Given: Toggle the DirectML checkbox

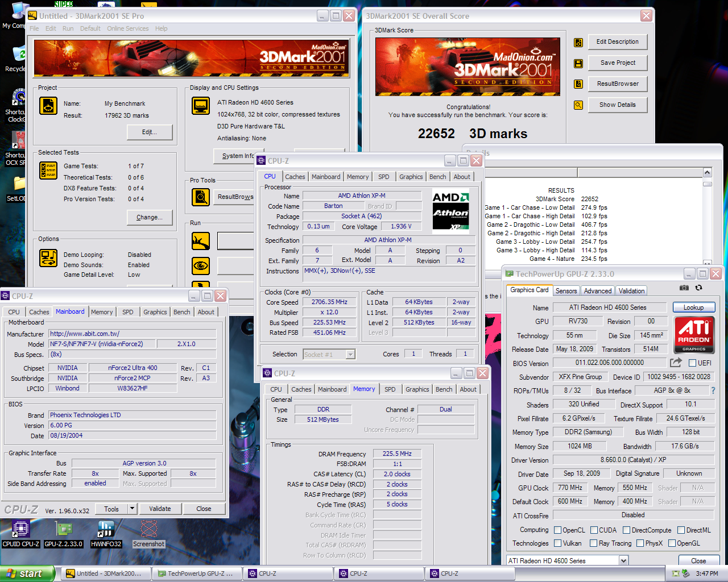Looking at the screenshot, I should click(680, 530).
